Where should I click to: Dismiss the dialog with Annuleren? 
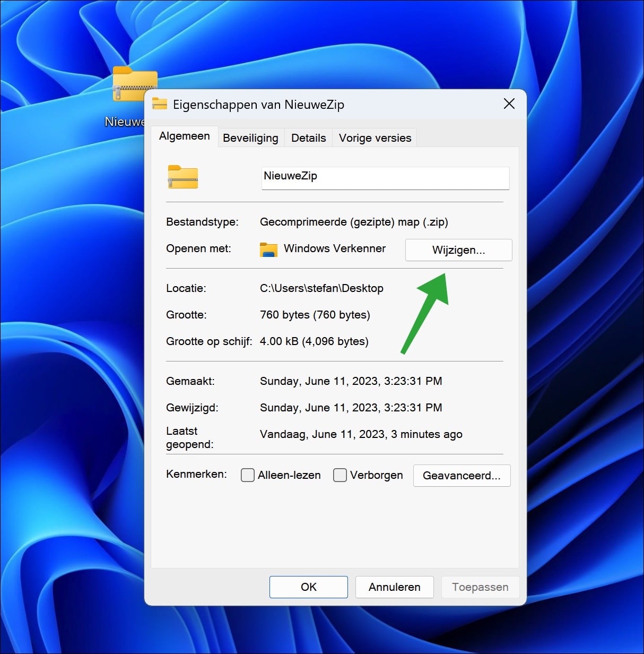(x=394, y=587)
